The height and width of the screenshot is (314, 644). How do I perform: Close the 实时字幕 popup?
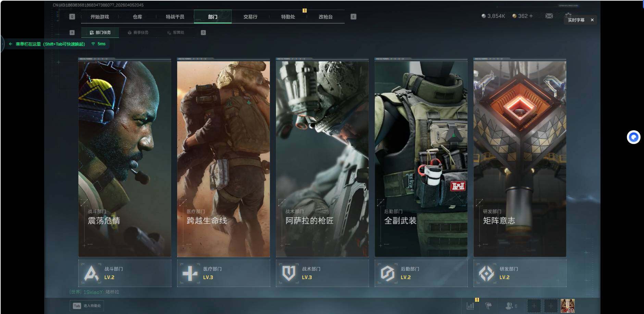click(x=592, y=20)
